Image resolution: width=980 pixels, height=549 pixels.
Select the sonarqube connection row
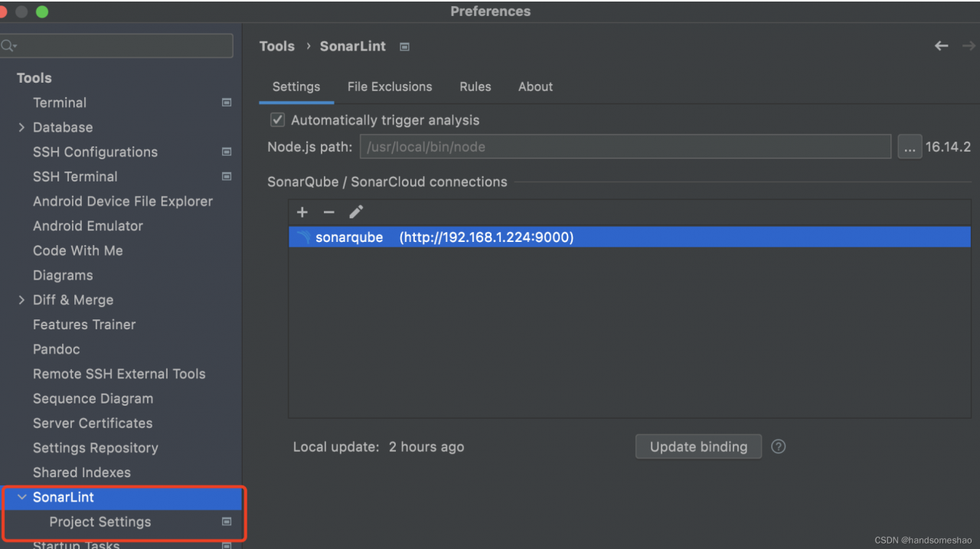pyautogui.click(x=628, y=237)
